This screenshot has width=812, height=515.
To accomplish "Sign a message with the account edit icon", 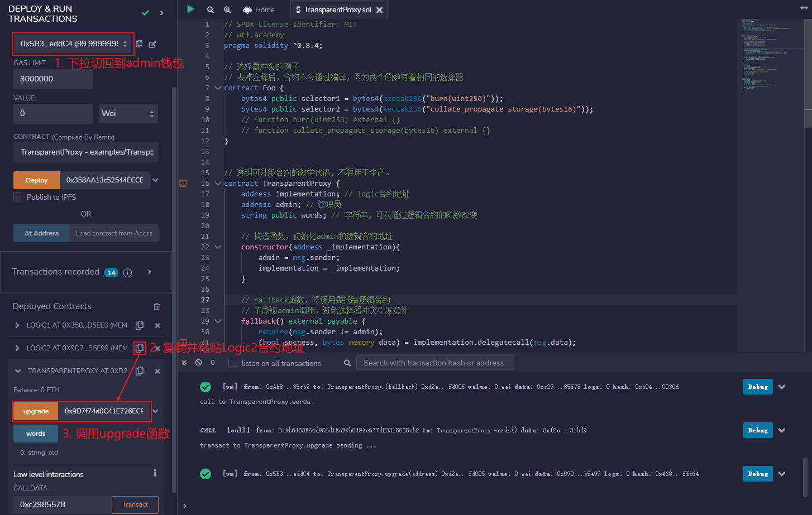I will tap(152, 44).
